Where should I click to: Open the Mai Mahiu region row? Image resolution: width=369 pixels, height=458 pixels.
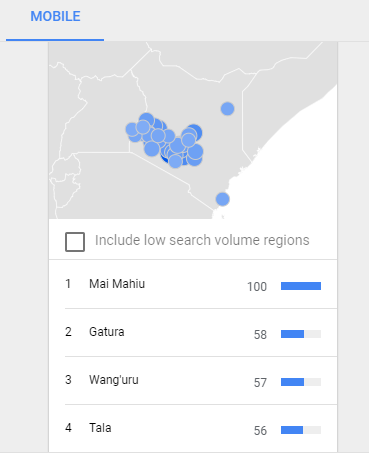(x=193, y=284)
